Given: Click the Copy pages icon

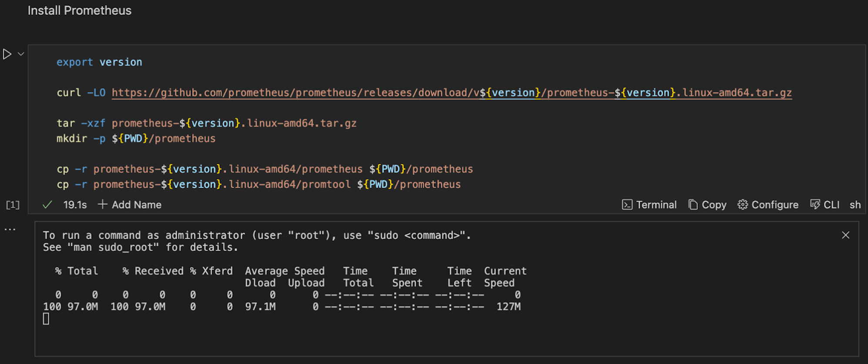Looking at the screenshot, I should (x=693, y=205).
